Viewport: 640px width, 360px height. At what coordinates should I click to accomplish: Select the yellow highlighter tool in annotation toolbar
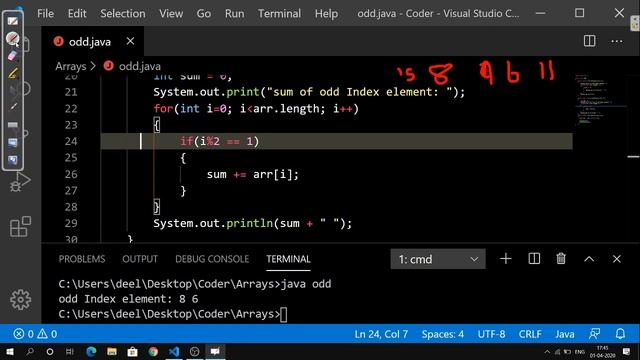tap(13, 73)
